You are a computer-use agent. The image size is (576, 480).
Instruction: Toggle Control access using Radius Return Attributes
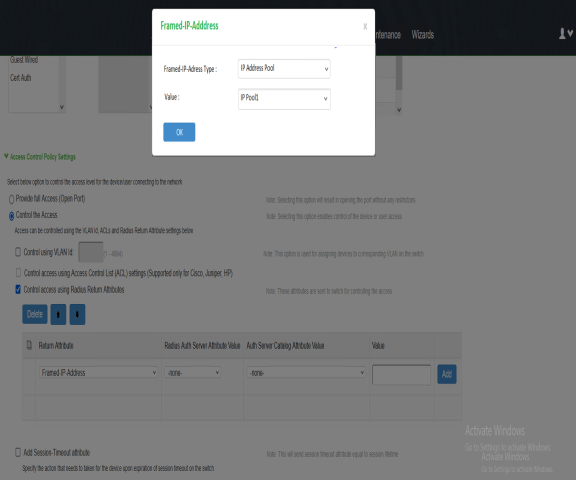[18, 289]
